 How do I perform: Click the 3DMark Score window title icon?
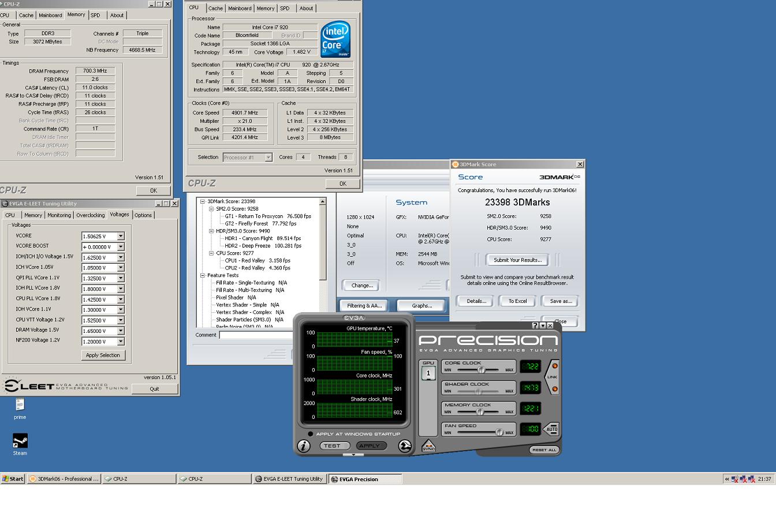point(455,164)
